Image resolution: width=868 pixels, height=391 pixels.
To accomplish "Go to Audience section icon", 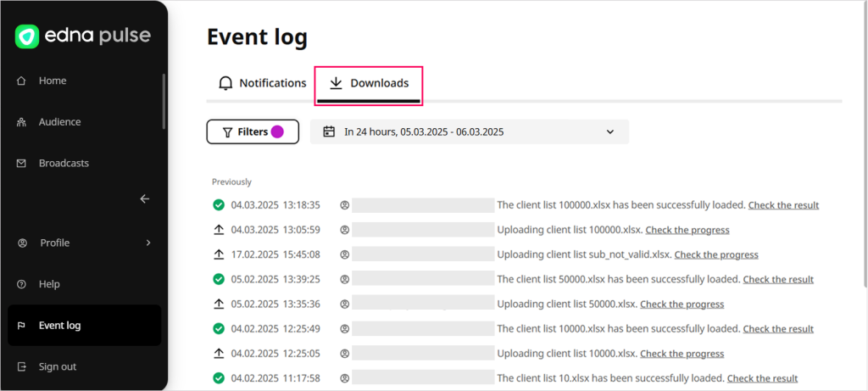I will point(21,122).
